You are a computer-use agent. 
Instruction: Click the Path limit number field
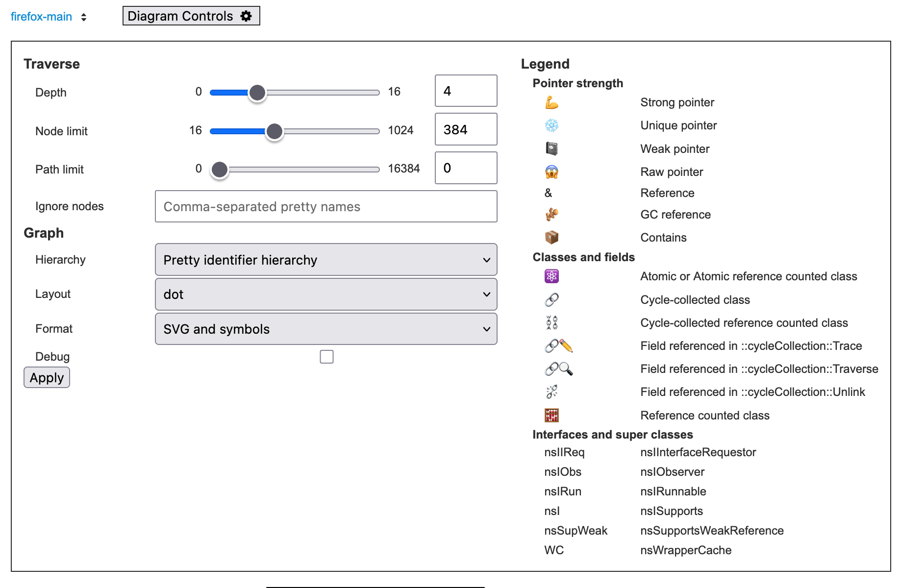pyautogui.click(x=466, y=168)
